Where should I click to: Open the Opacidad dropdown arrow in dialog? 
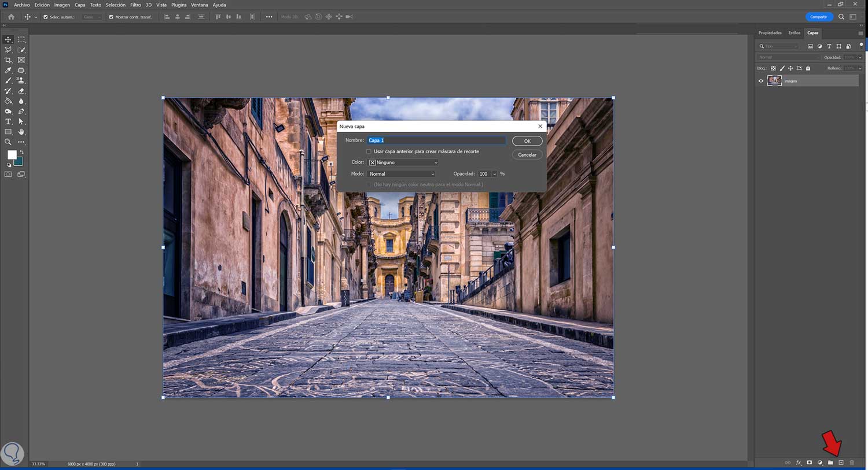[x=494, y=174]
